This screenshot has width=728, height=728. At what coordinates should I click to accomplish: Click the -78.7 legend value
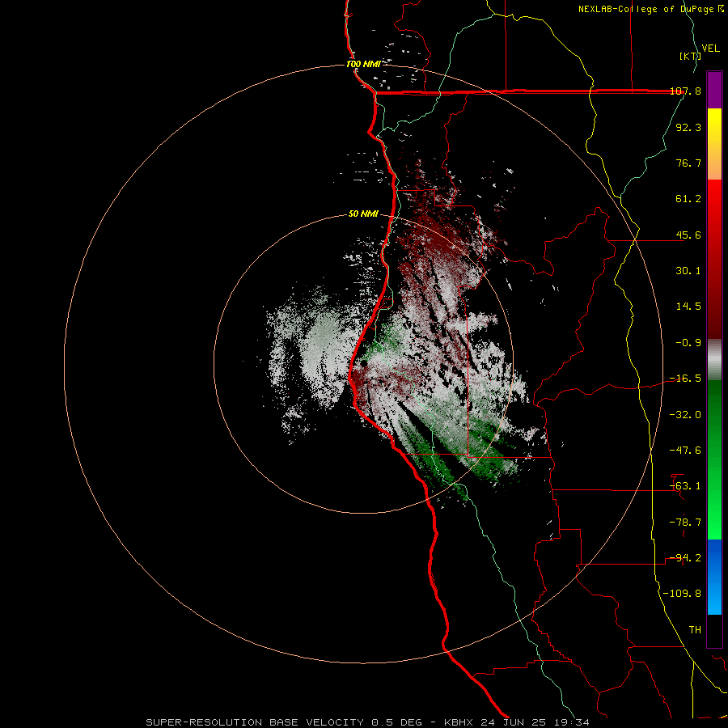(x=685, y=523)
